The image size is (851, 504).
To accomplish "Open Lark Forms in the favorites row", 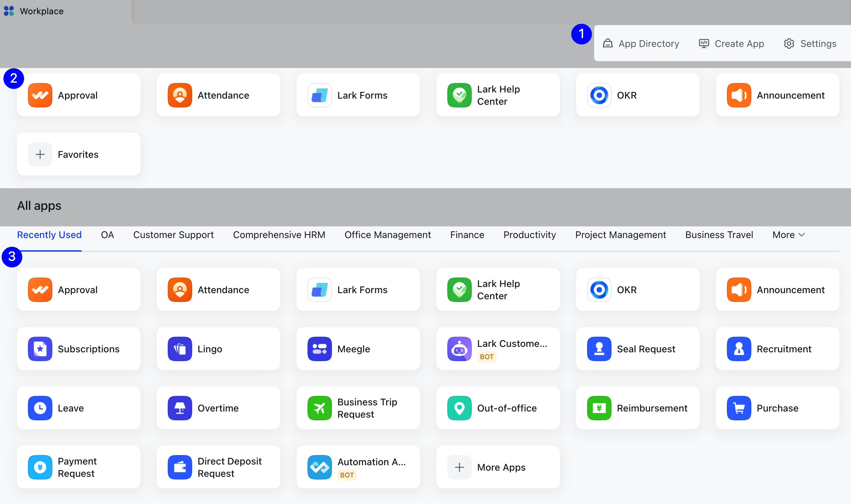I will [x=358, y=95].
